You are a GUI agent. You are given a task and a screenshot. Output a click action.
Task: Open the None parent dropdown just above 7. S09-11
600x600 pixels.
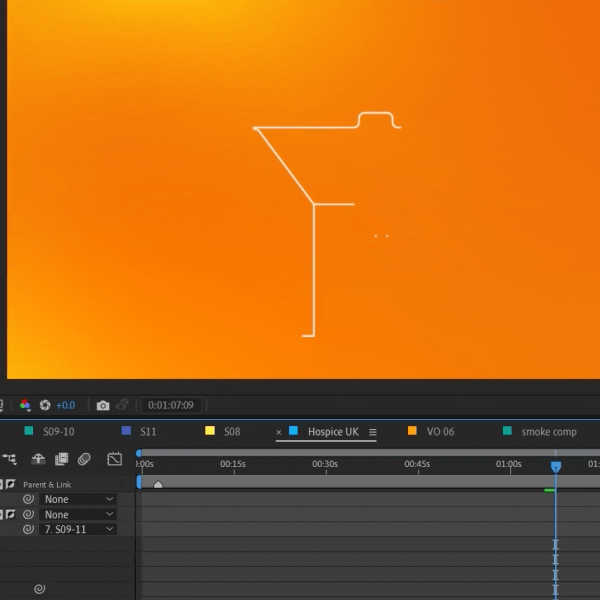coord(78,514)
